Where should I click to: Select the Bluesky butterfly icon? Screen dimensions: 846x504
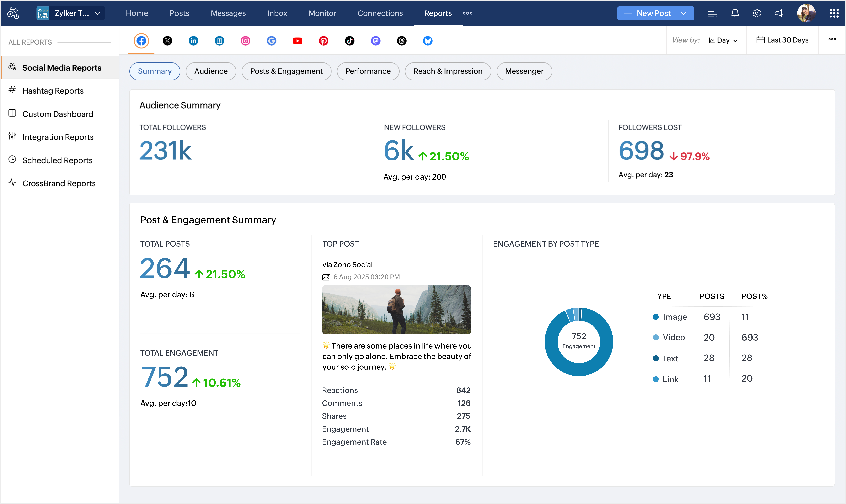(x=427, y=41)
